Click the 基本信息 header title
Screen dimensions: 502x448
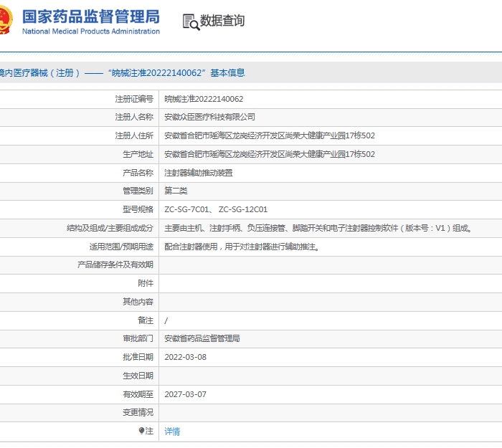coord(227,73)
